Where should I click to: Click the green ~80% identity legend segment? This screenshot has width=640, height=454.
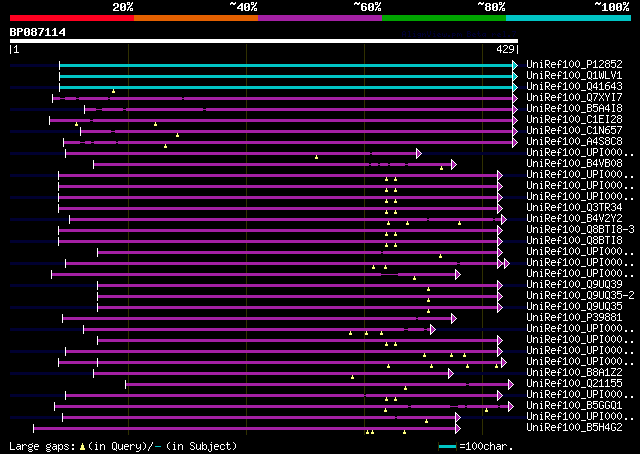tap(443, 17)
